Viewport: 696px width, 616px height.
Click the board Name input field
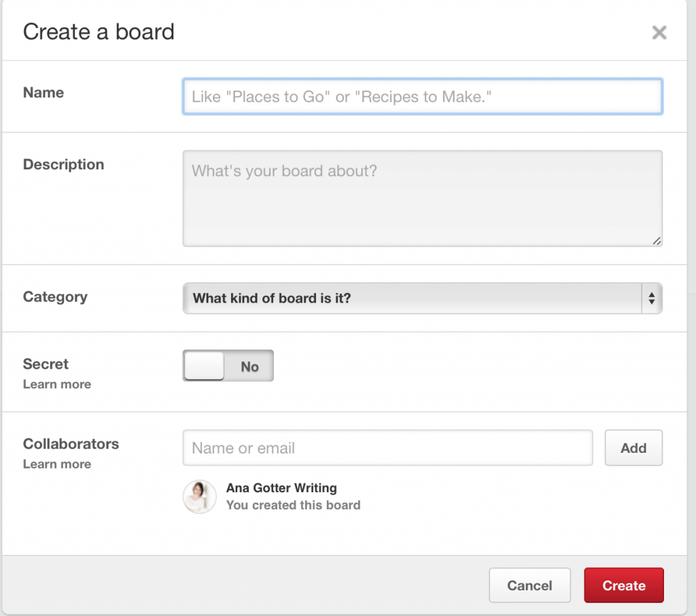tap(423, 97)
